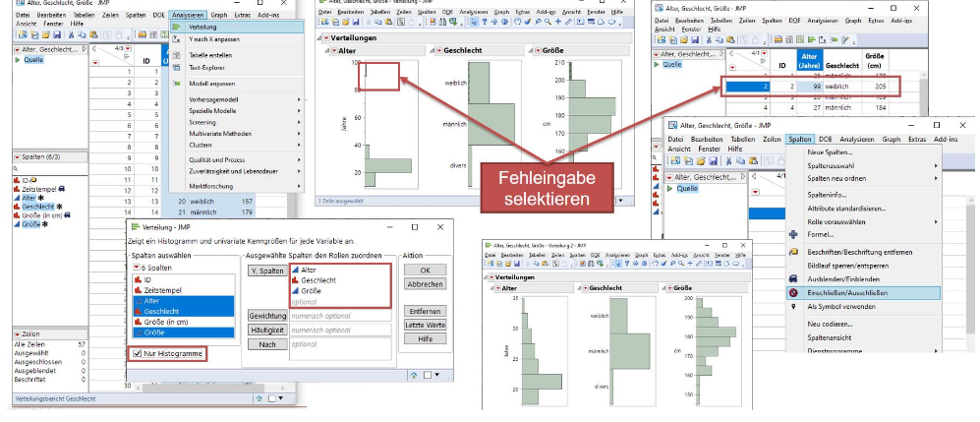This screenshot has width=980, height=422.
Task: Click the Modell anpassen menu icon
Action: (x=176, y=84)
